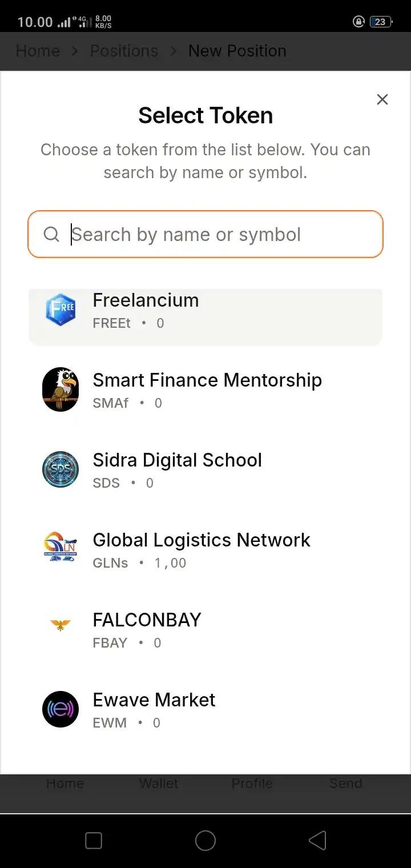Open Positions breadcrumb link
411x868 pixels.
point(124,51)
